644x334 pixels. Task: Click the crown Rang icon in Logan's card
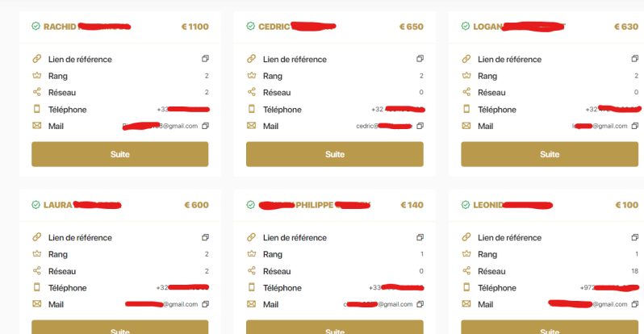(466, 76)
